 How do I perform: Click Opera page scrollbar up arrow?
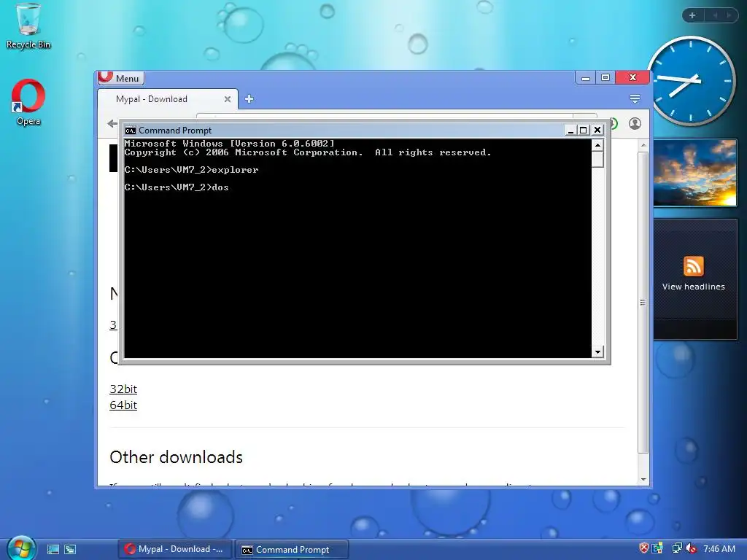tap(643, 145)
